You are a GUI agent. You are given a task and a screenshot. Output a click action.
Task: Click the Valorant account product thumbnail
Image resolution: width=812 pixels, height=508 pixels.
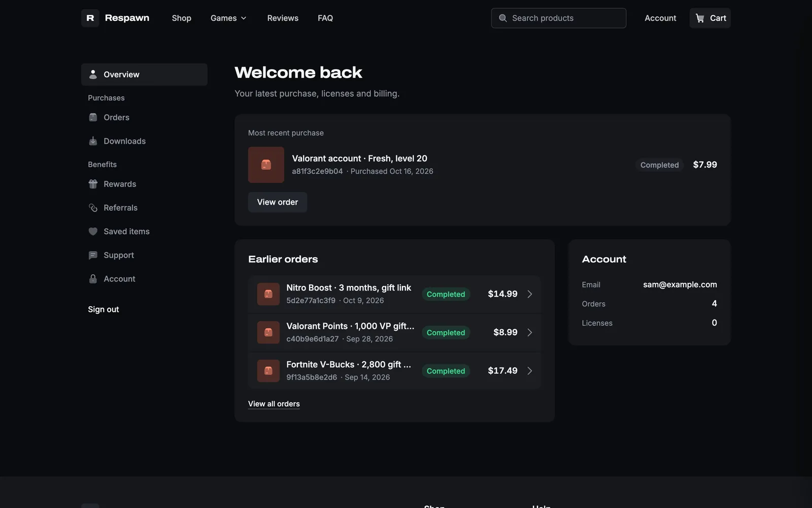point(266,165)
